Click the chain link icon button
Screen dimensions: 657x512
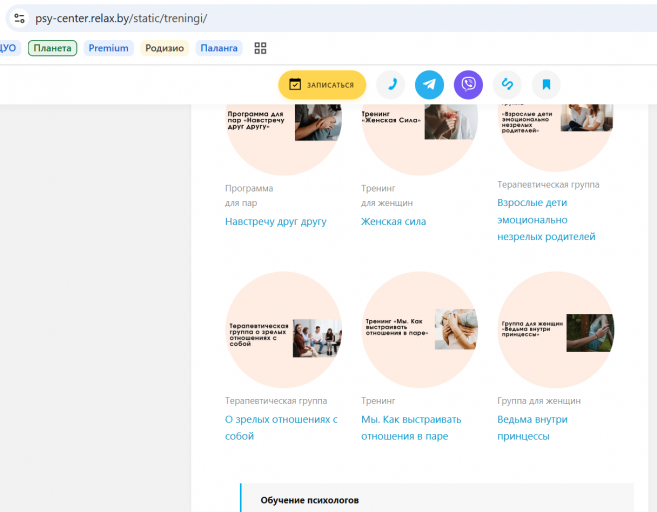coord(507,85)
